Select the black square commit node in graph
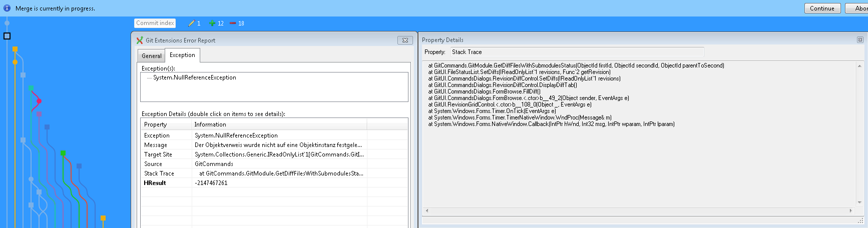 point(7,36)
